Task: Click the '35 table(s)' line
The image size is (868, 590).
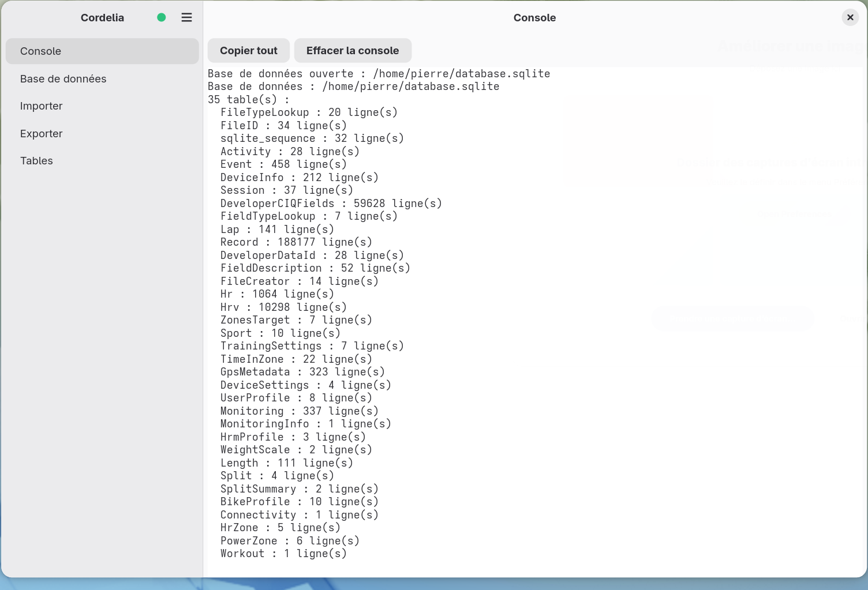Action: click(249, 100)
